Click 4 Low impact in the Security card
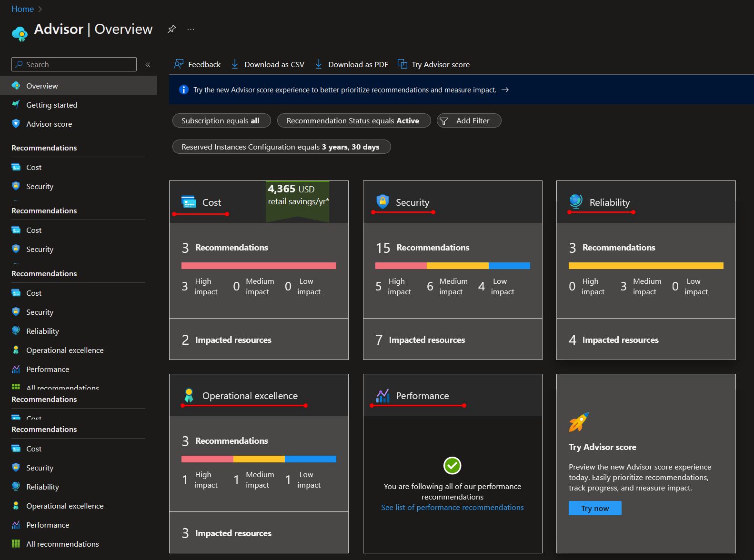 click(496, 286)
